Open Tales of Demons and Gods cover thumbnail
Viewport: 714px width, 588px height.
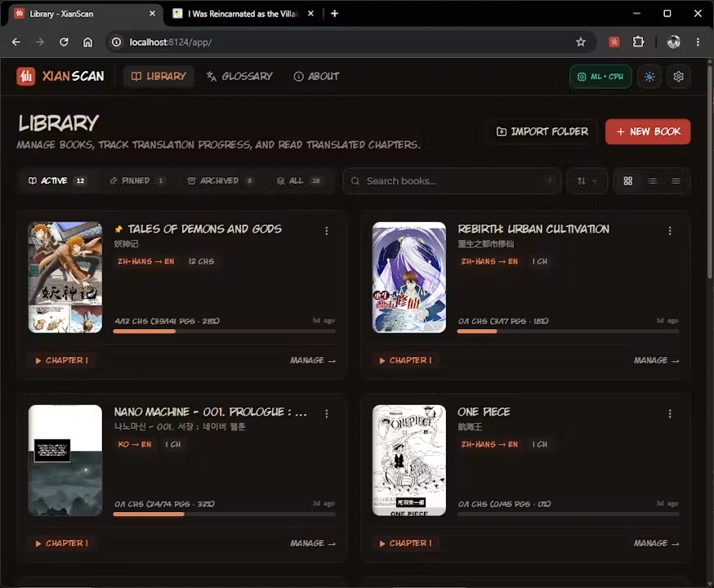tap(65, 277)
